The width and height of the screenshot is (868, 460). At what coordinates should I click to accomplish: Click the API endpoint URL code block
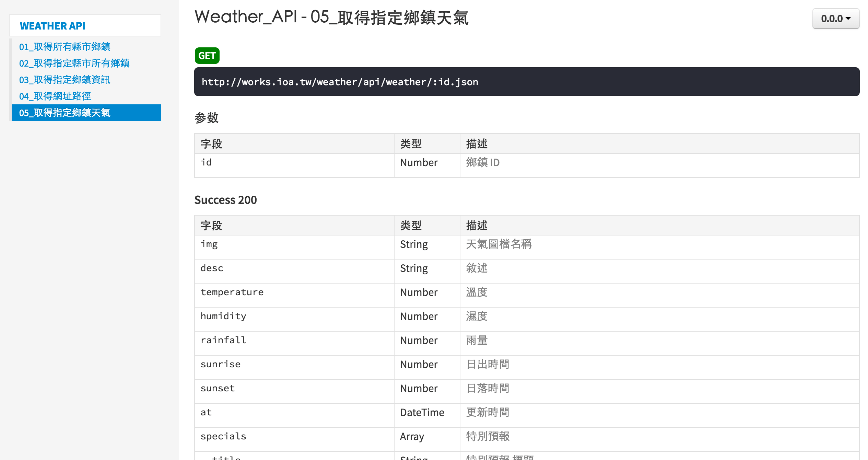point(340,82)
